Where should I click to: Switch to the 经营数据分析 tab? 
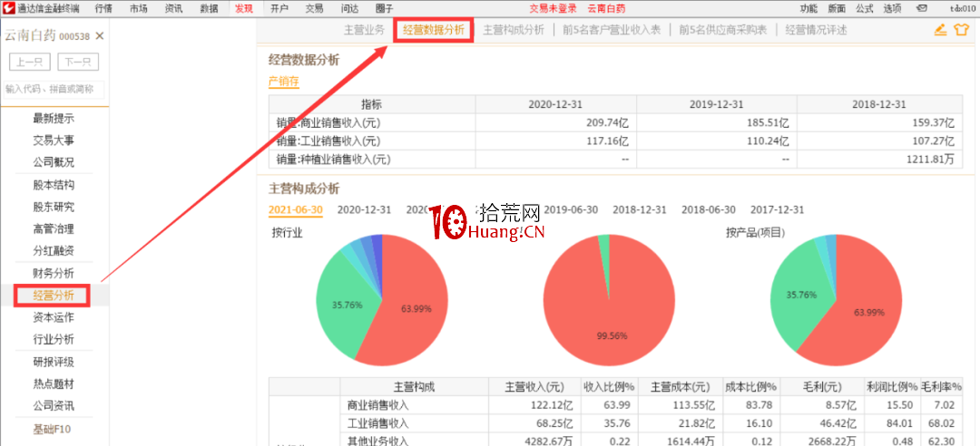click(433, 30)
